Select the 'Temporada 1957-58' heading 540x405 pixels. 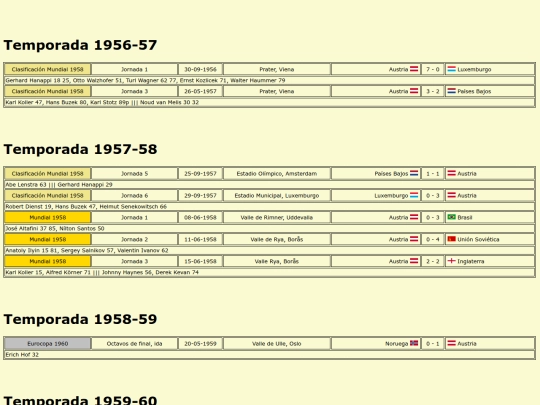(x=80, y=149)
